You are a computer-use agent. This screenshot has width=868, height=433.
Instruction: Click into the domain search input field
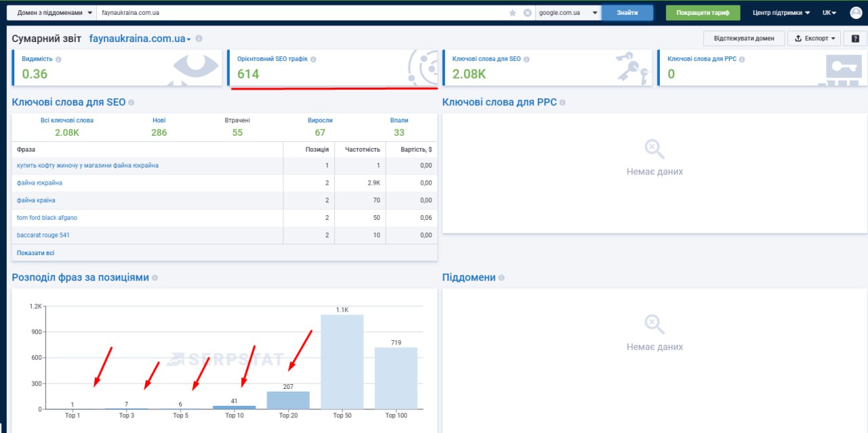(x=302, y=13)
